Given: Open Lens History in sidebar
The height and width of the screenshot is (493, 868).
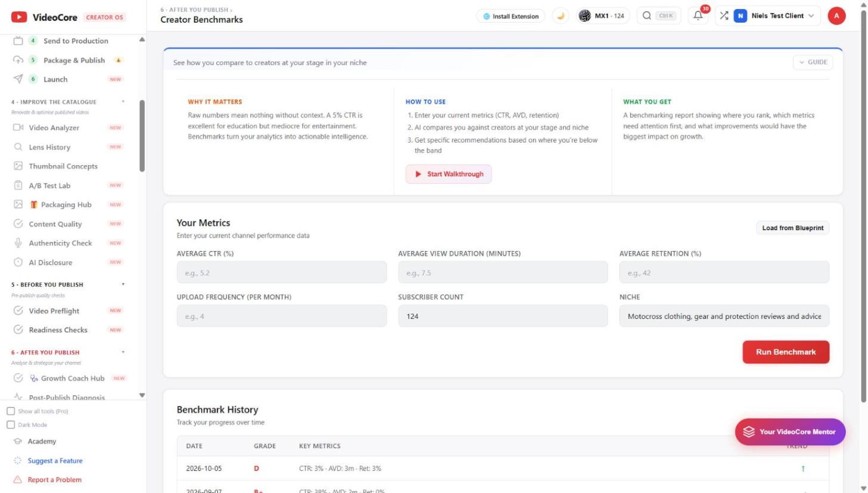Looking at the screenshot, I should pyautogui.click(x=67, y=147).
